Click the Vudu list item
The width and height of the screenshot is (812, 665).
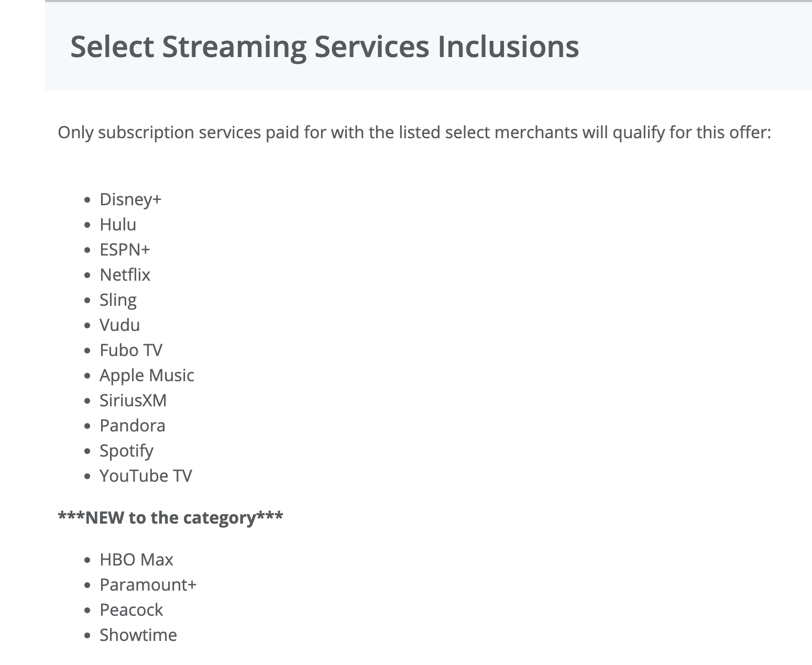[x=119, y=325]
